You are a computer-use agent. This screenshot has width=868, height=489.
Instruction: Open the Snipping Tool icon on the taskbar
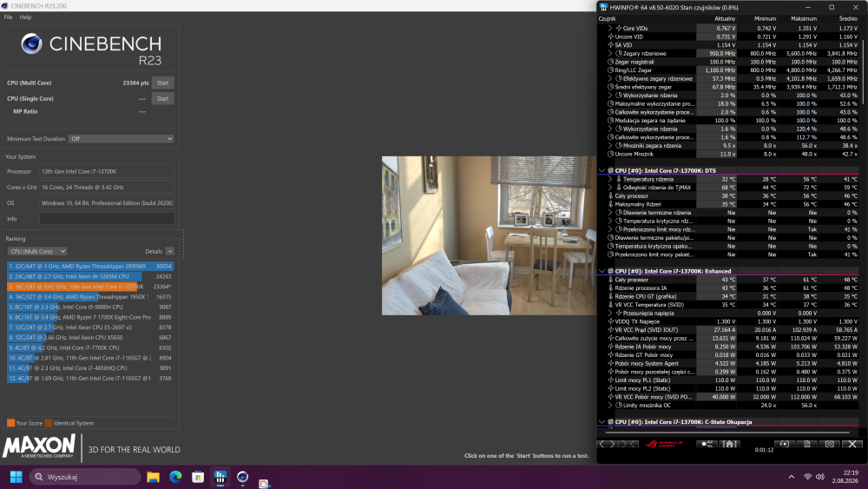click(264, 483)
